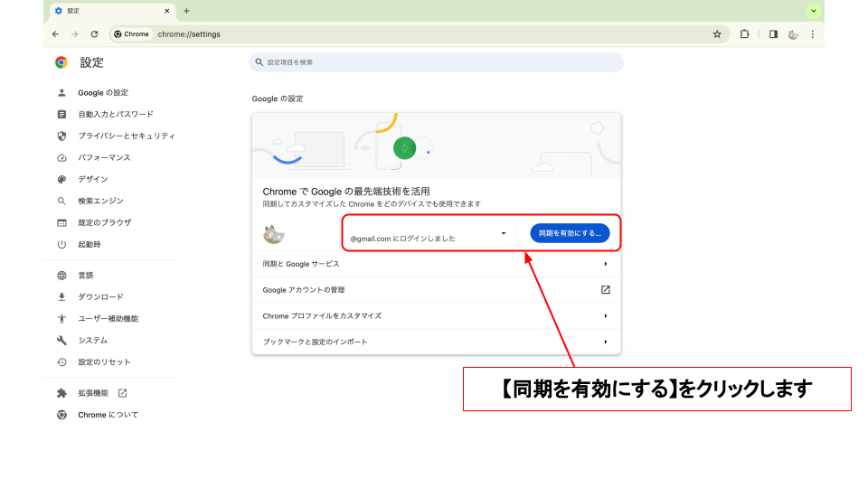Open 自動入力とパスワード in the sidebar
This screenshot has width=868, height=488.
(x=115, y=114)
